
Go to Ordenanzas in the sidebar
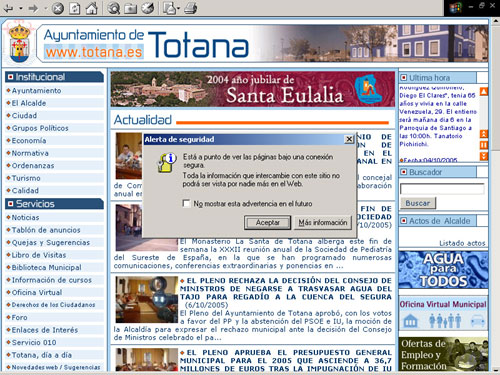(x=33, y=166)
